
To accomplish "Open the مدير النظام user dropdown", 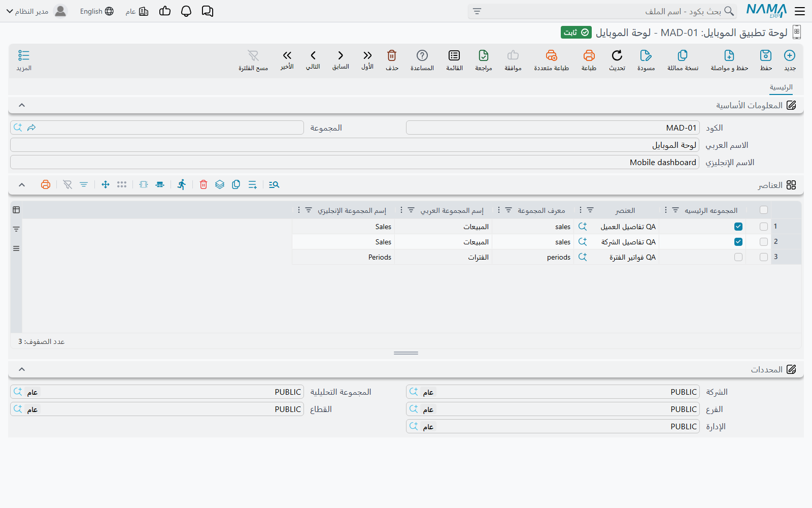I will click(x=36, y=11).
